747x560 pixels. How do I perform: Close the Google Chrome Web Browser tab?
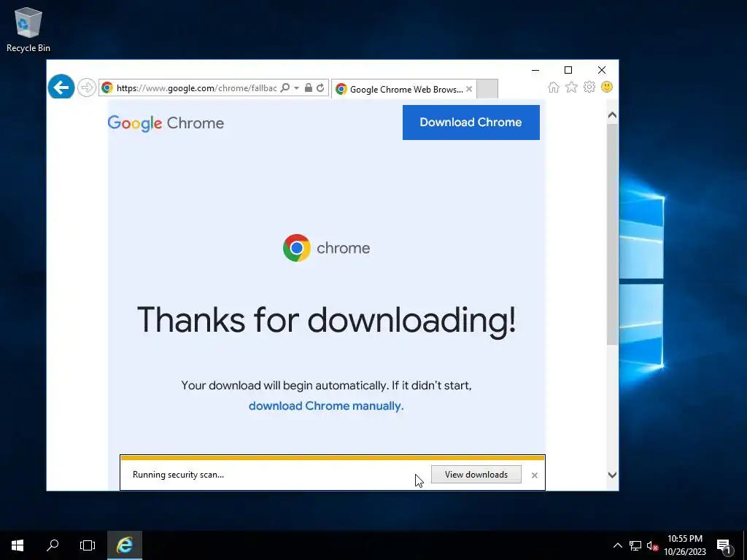(469, 89)
